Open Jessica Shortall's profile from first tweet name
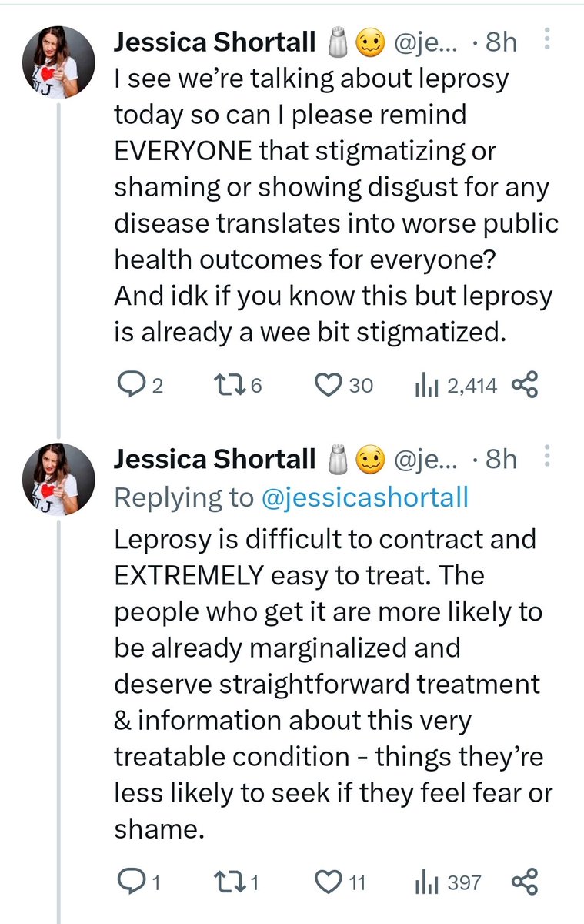Viewport: 584px width, 924px height. coord(215,43)
